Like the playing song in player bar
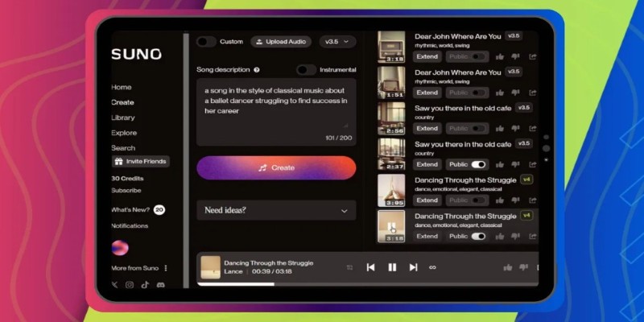 coord(508,267)
